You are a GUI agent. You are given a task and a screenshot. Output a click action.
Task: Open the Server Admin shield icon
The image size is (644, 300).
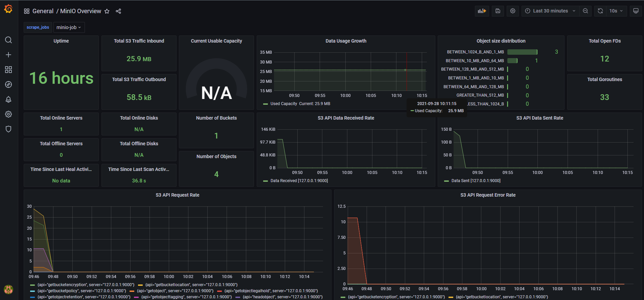point(8,129)
